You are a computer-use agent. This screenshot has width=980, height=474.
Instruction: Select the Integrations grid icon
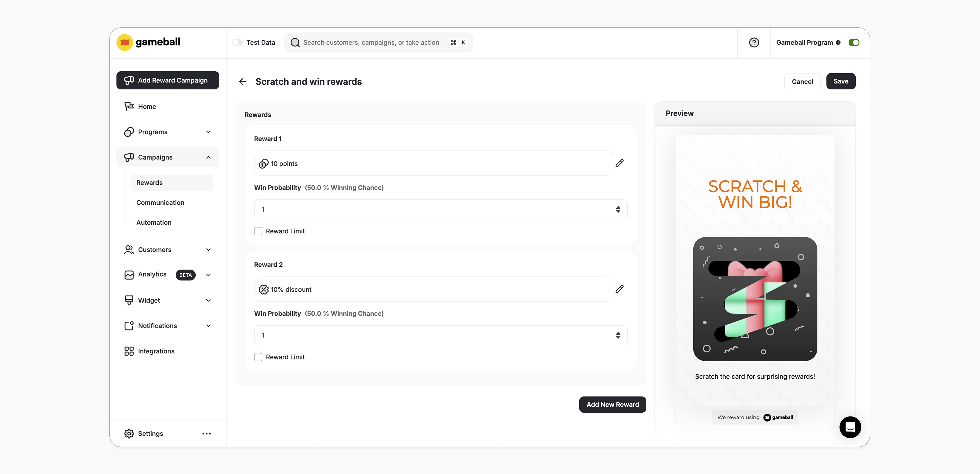[x=129, y=351]
